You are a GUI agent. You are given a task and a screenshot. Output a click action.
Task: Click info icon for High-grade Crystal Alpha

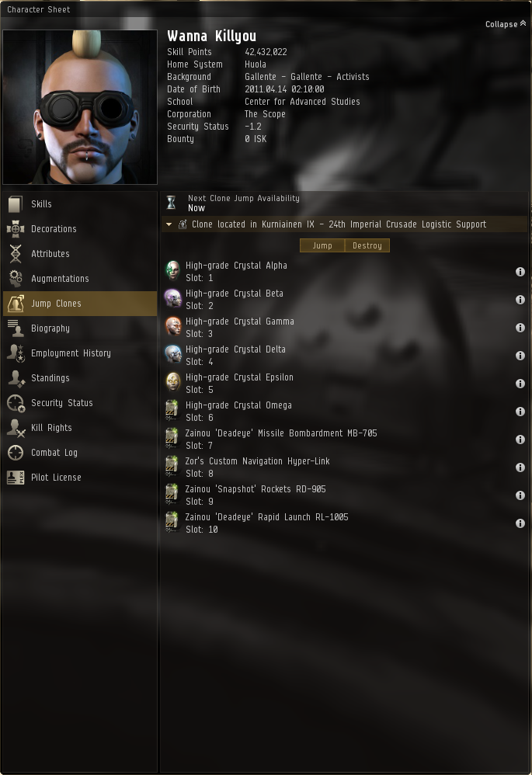pos(520,271)
